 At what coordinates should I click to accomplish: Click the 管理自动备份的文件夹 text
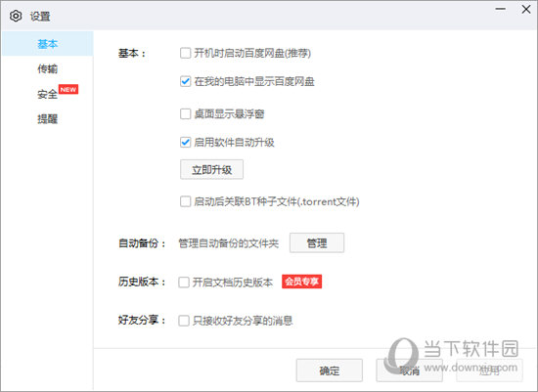point(229,243)
